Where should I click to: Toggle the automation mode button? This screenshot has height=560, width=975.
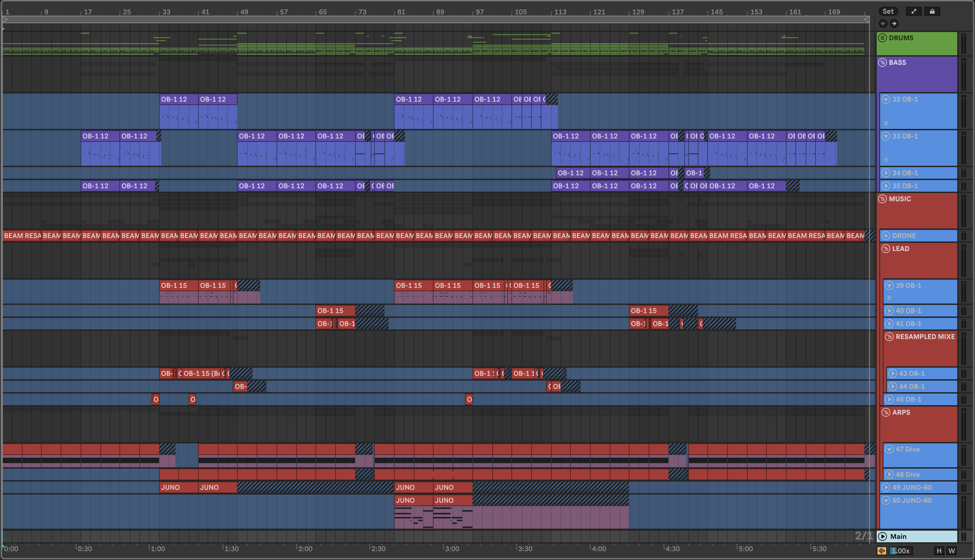pyautogui.click(x=914, y=12)
